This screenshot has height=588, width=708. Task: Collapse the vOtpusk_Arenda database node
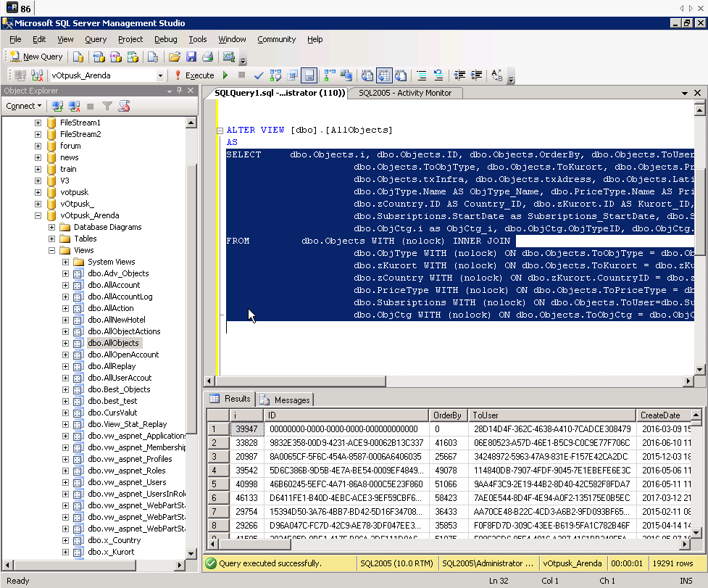[38, 215]
